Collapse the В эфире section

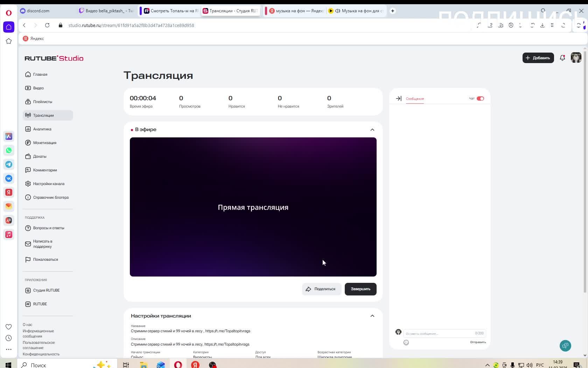(x=372, y=130)
